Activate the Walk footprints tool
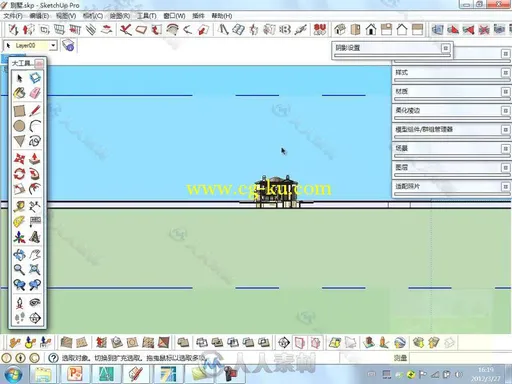512x384 pixels. point(19,317)
